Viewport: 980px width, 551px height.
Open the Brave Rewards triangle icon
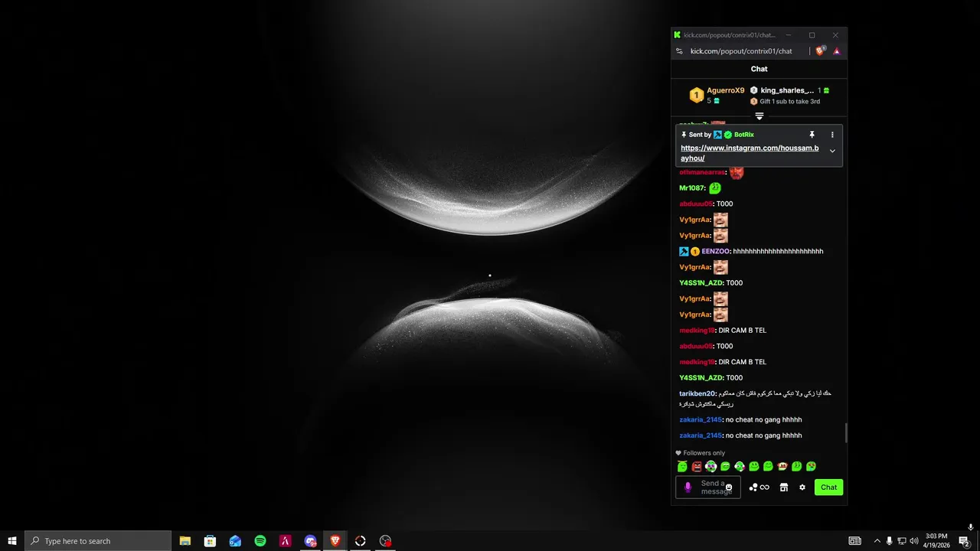coord(836,51)
